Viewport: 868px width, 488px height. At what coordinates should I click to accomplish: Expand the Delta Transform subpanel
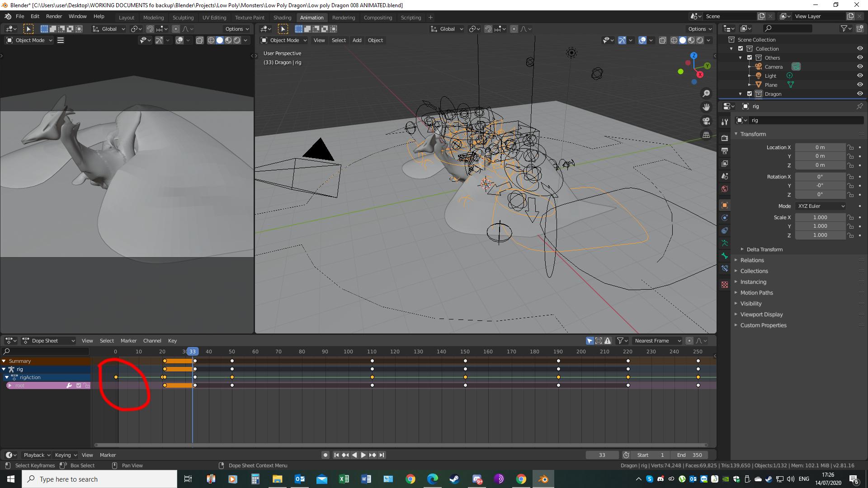(764, 249)
